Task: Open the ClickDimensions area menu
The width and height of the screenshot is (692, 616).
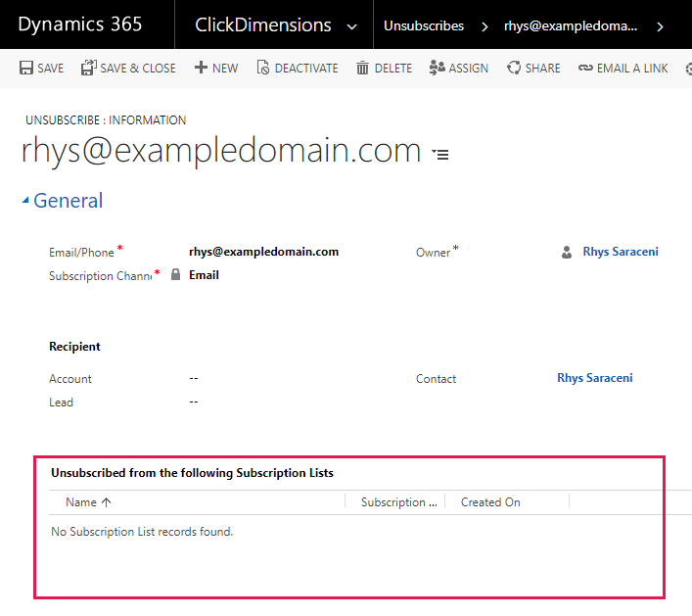Action: coord(263,24)
